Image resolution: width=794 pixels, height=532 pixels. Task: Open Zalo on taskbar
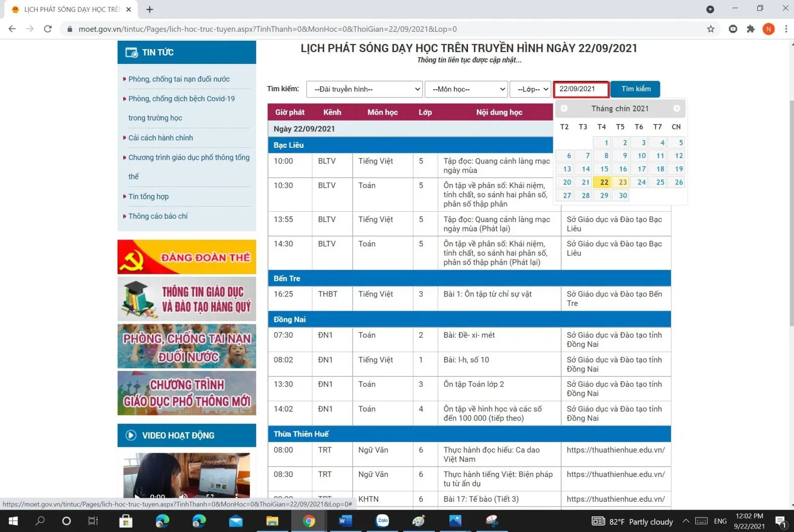(x=382, y=521)
